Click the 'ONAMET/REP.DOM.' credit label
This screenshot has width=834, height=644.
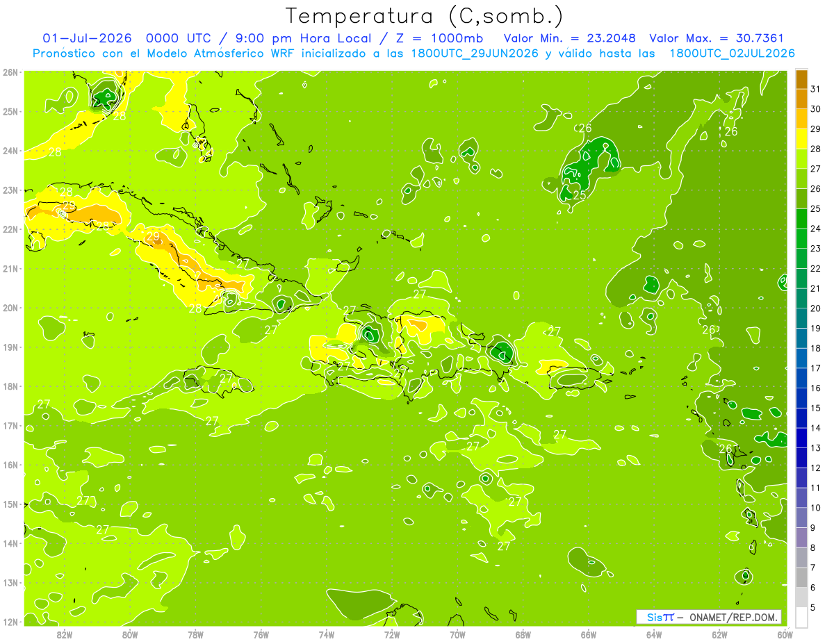tap(735, 617)
